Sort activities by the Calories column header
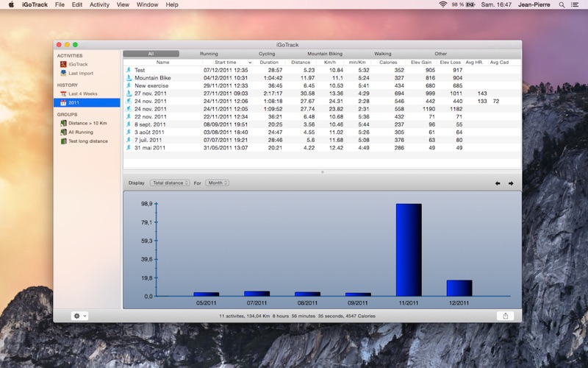 point(387,63)
